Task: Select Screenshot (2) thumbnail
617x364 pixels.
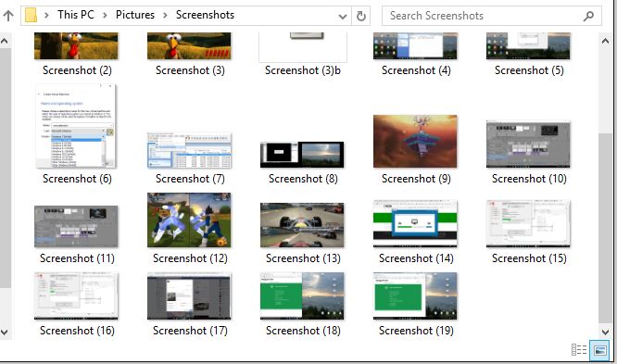Action: (x=76, y=45)
